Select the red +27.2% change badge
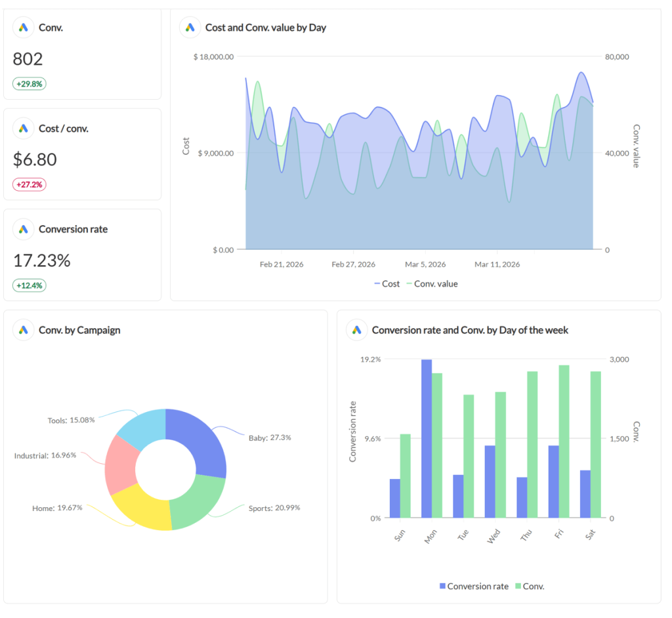The height and width of the screenshot is (618, 672). point(29,184)
